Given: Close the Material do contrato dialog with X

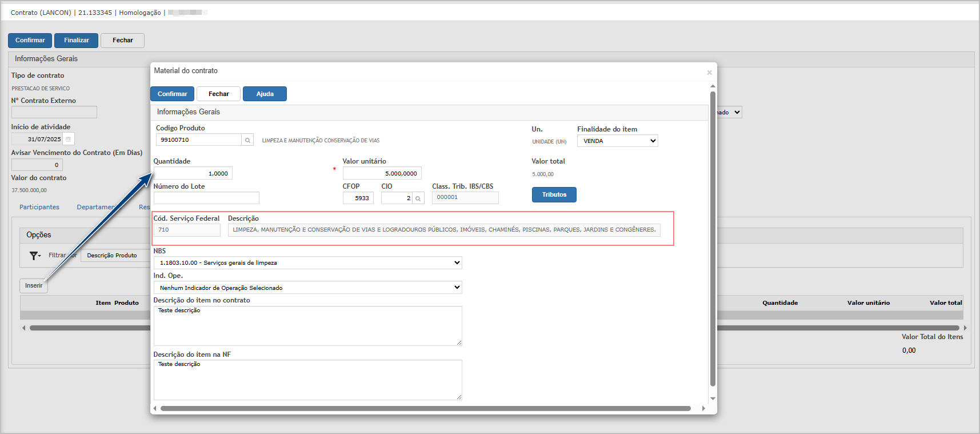Looking at the screenshot, I should (709, 73).
